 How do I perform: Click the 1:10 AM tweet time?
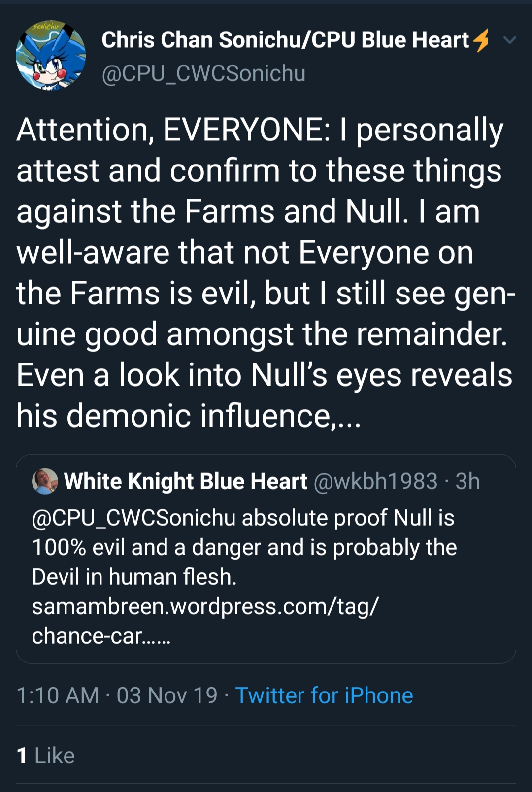pos(58,695)
